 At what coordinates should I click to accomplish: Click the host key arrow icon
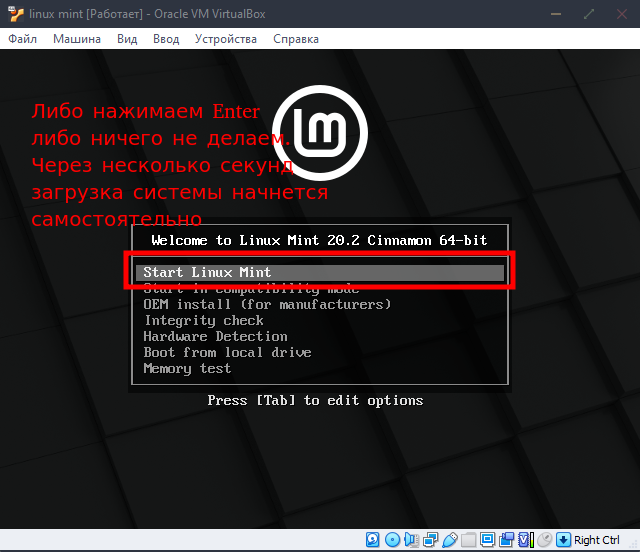tap(564, 540)
